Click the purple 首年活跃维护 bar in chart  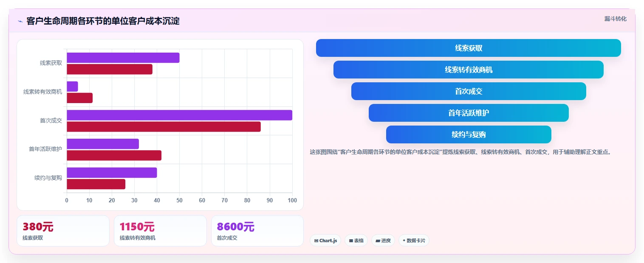pos(103,144)
